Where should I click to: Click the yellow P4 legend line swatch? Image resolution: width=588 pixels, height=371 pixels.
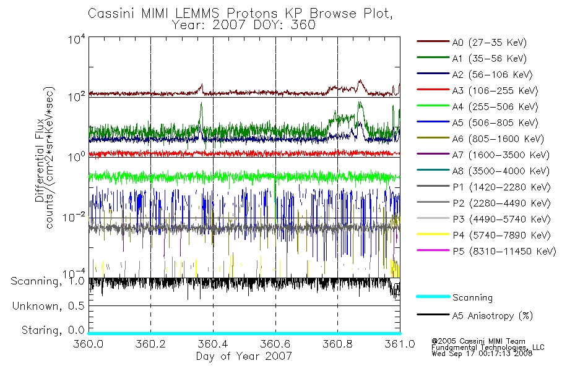coord(433,234)
